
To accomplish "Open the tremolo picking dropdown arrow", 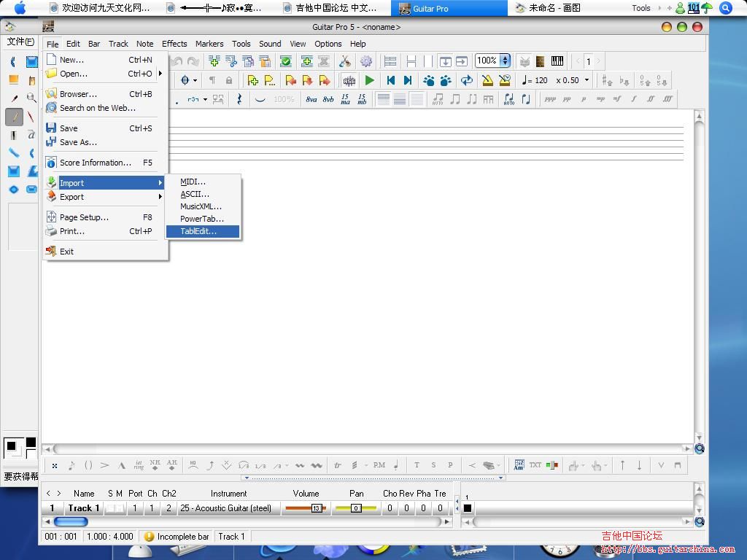I will [366, 465].
